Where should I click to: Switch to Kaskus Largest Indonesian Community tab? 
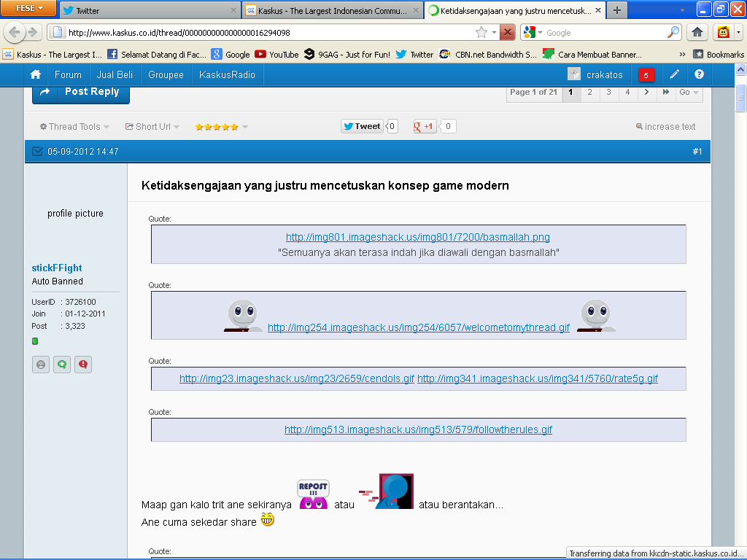click(333, 10)
